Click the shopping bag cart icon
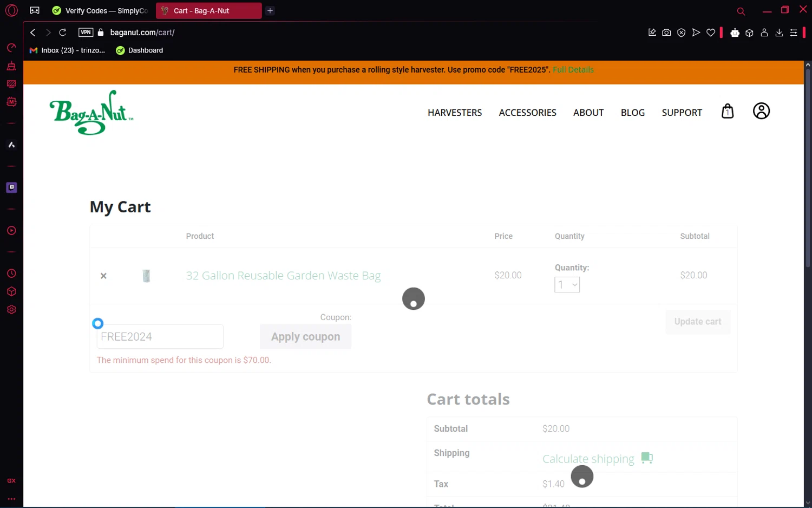The height and width of the screenshot is (508, 812). (x=728, y=111)
